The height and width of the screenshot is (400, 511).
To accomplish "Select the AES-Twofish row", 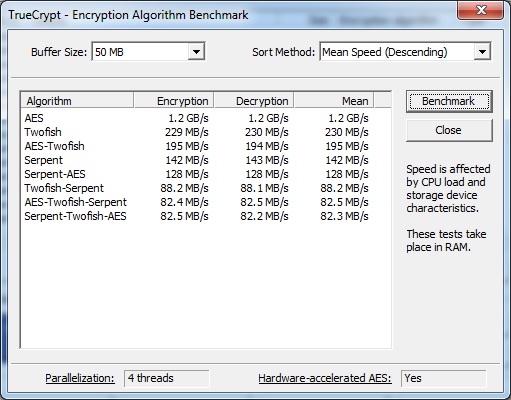I will pyautogui.click(x=197, y=146).
